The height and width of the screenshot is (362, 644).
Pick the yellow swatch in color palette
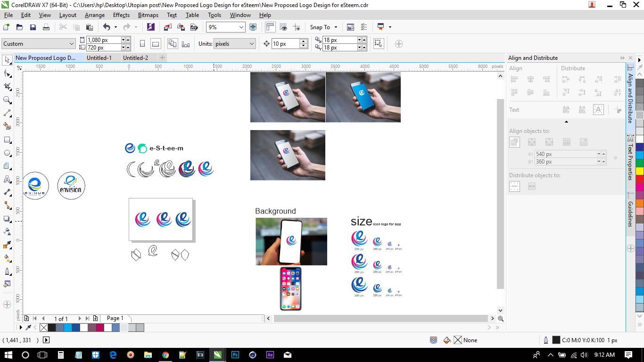(640, 171)
